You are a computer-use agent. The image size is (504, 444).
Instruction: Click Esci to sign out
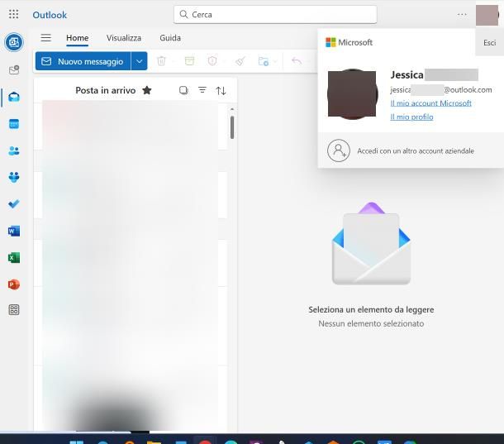click(x=489, y=43)
